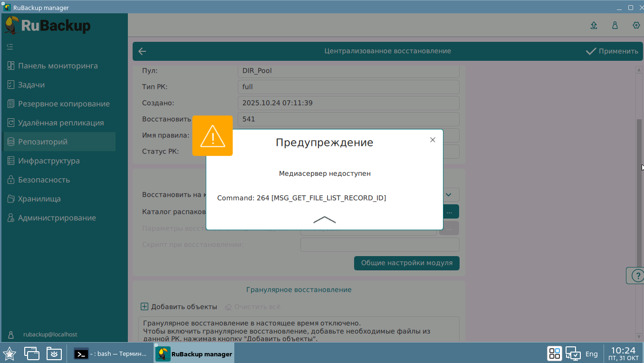Open the Безопасность section
The height and width of the screenshot is (363, 644).
point(44,180)
